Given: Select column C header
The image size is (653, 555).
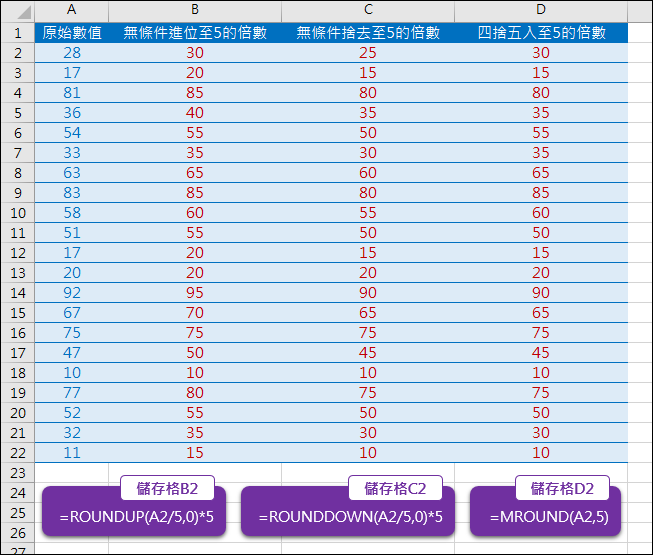Looking at the screenshot, I should tap(368, 10).
